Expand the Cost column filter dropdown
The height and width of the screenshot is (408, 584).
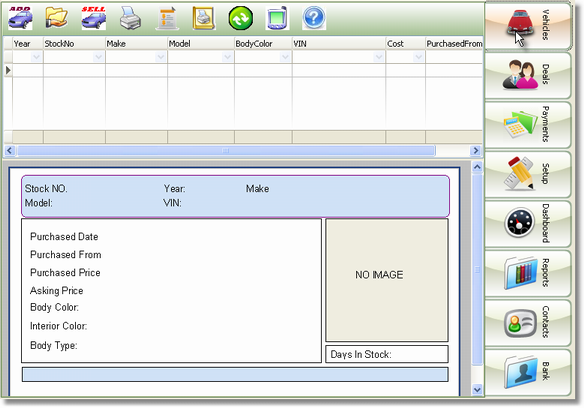(418, 57)
